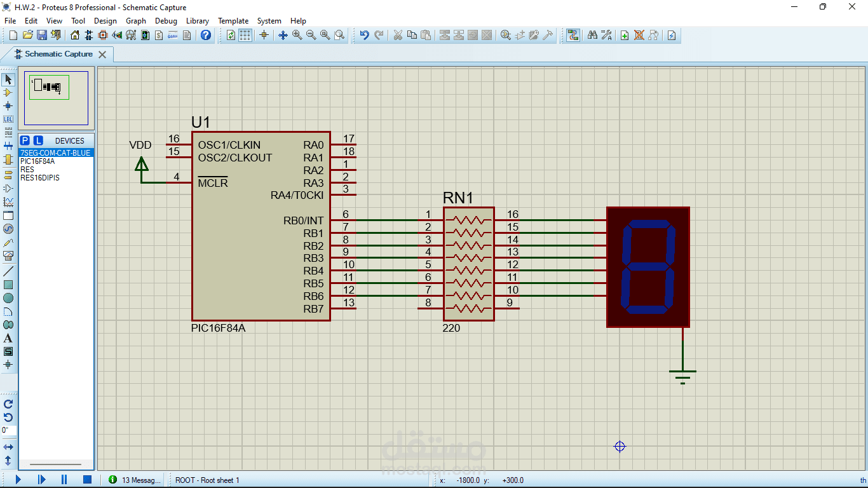Run the simulation with the play button
The width and height of the screenshot is (868, 488).
coord(18,480)
